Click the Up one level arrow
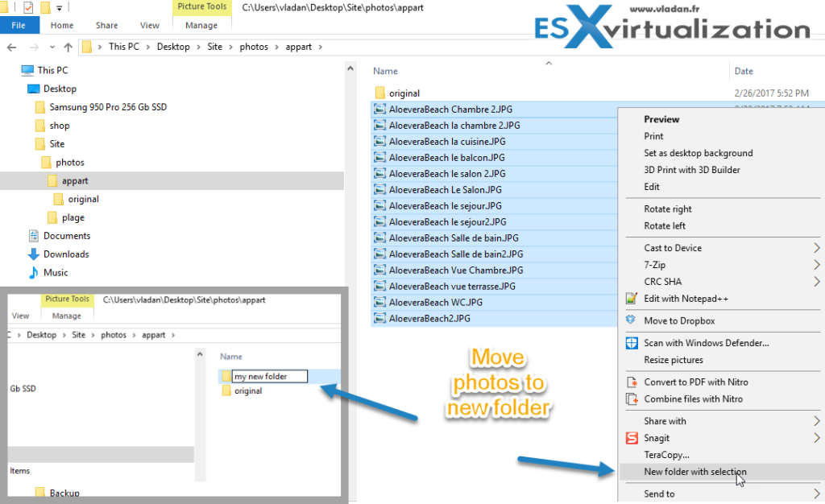 68,48
